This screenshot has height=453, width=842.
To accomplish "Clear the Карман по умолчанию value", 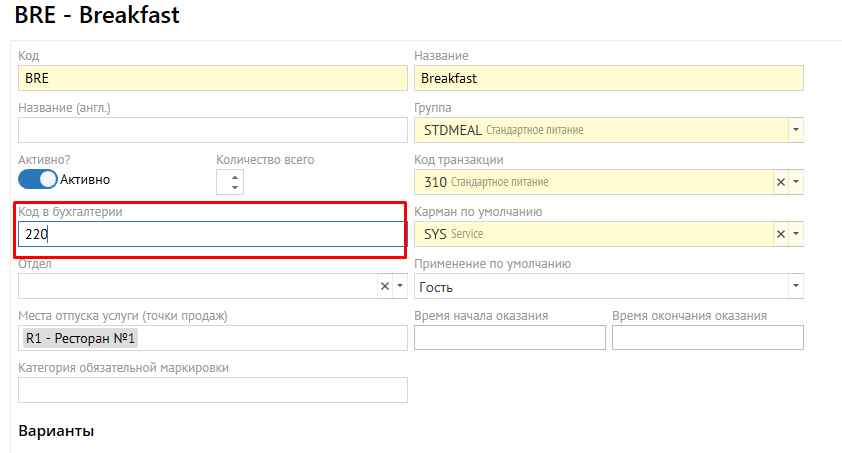I will click(x=781, y=234).
